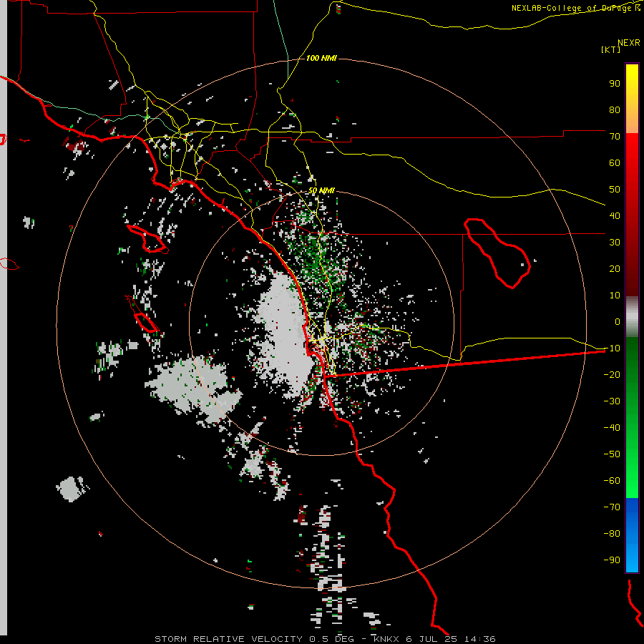Click the -80 value on velocity scale
This screenshot has height=644, width=644.
click(x=612, y=534)
